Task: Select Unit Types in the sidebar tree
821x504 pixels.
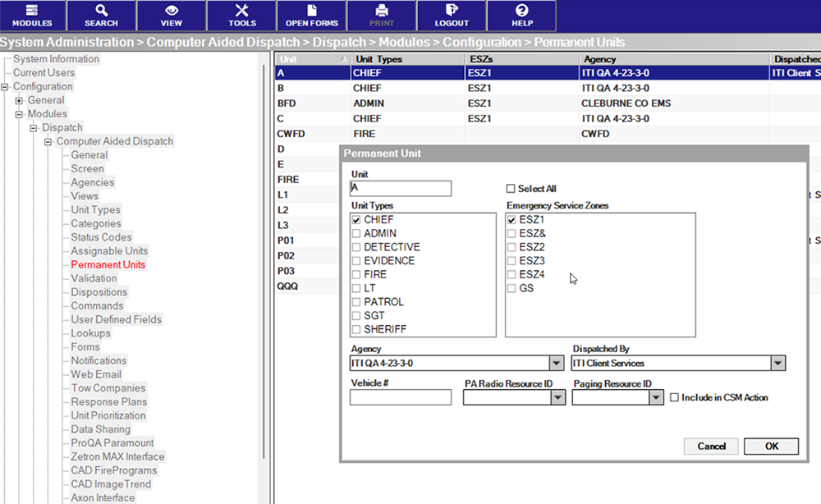Action: pyautogui.click(x=94, y=209)
